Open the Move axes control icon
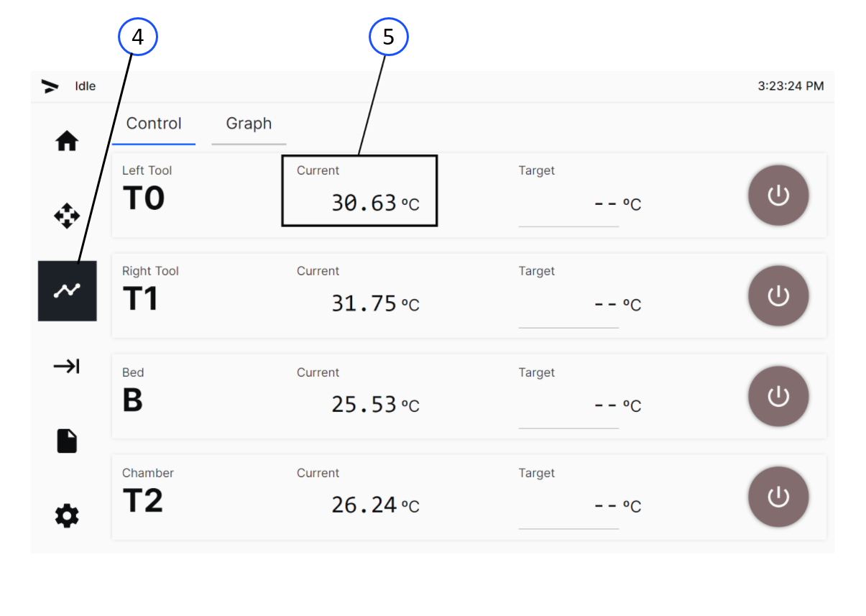Screen dimensions: 866x616 click(67, 216)
